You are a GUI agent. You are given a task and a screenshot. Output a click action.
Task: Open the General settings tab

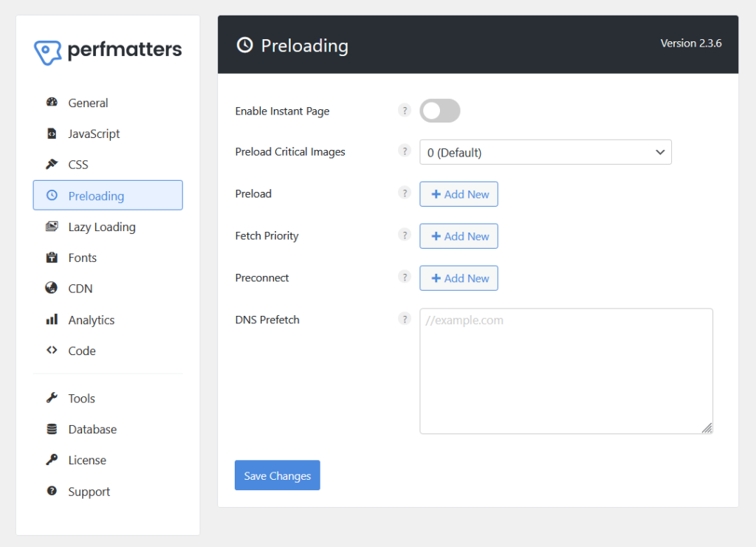click(108, 103)
